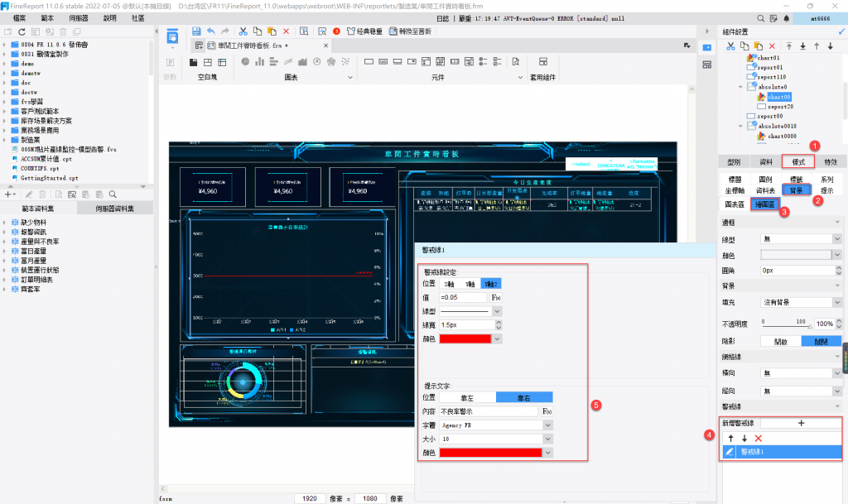Delete component with red X in component panel
This screenshot has height=504, width=848.
click(772, 46)
